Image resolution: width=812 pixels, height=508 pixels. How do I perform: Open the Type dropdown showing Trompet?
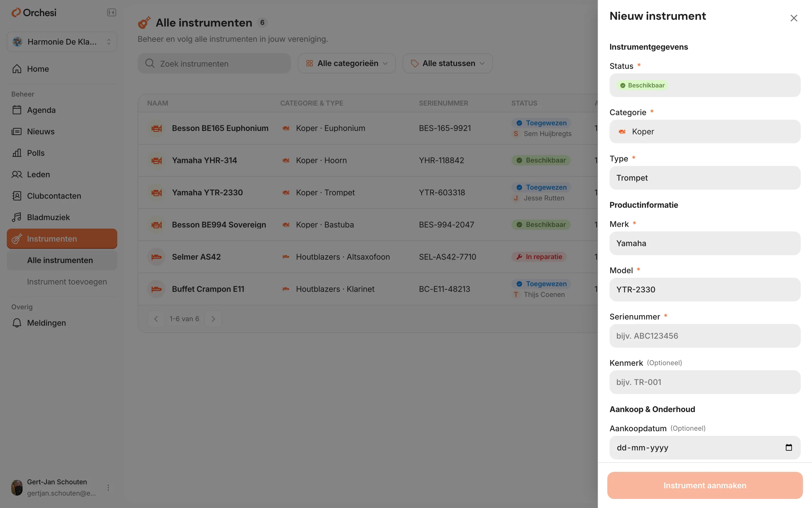point(705,178)
